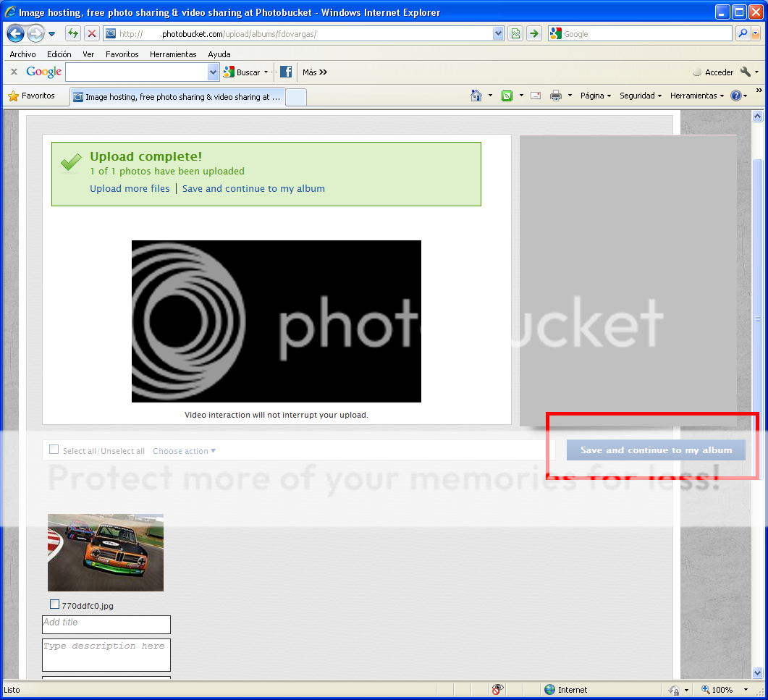Open the address bar history dropdown
Viewport: 768px width, 700px height.
pos(498,33)
